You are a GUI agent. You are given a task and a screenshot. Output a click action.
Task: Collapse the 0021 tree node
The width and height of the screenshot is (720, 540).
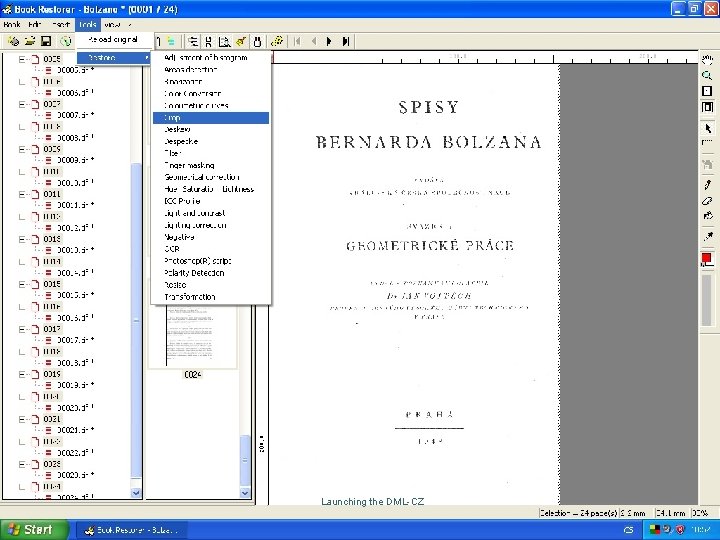pos(22,419)
